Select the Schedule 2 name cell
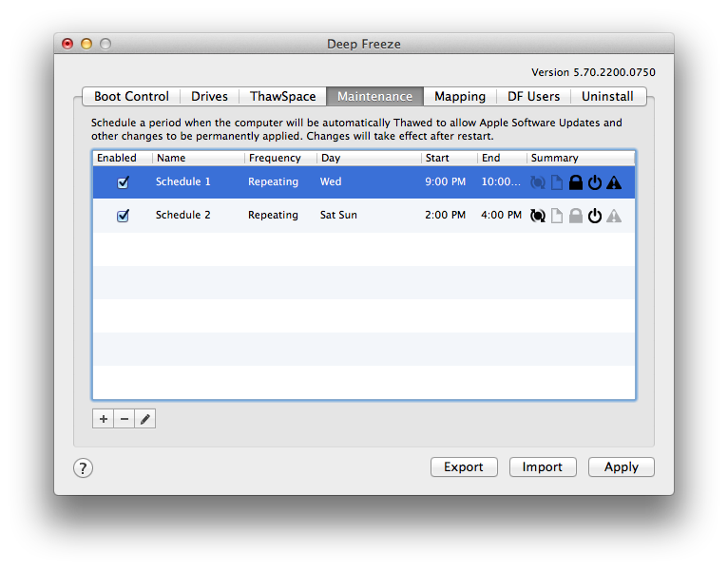728x570 pixels. [182, 215]
